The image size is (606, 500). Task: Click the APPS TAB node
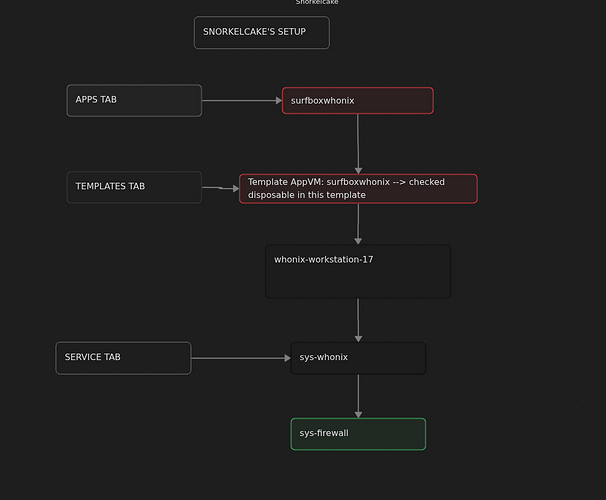(134, 100)
